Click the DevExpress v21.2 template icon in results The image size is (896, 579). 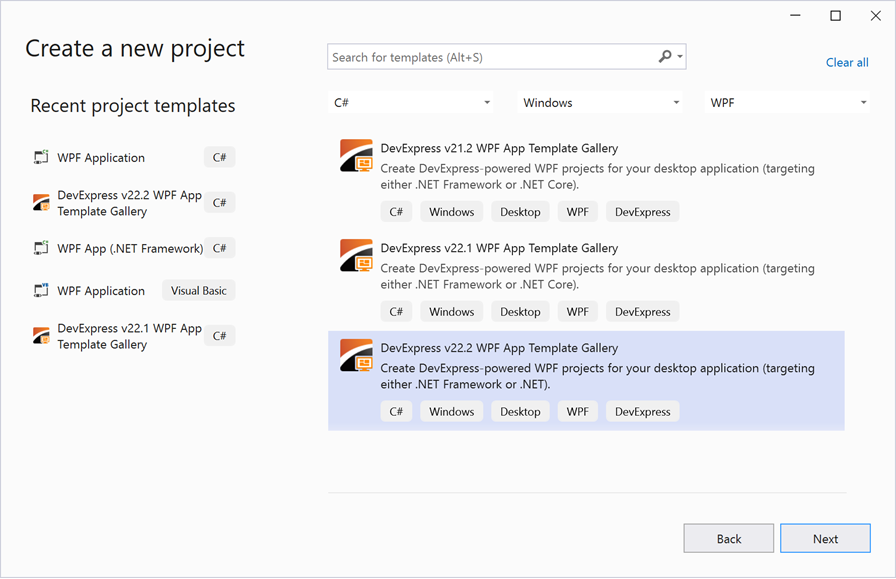357,156
